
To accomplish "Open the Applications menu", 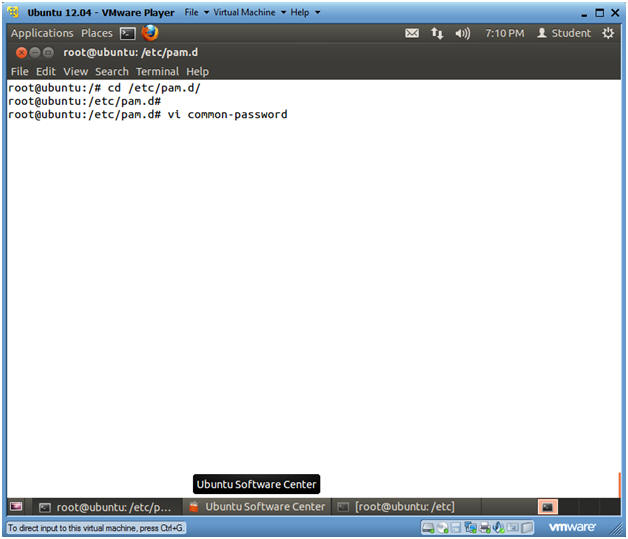I will [x=42, y=33].
